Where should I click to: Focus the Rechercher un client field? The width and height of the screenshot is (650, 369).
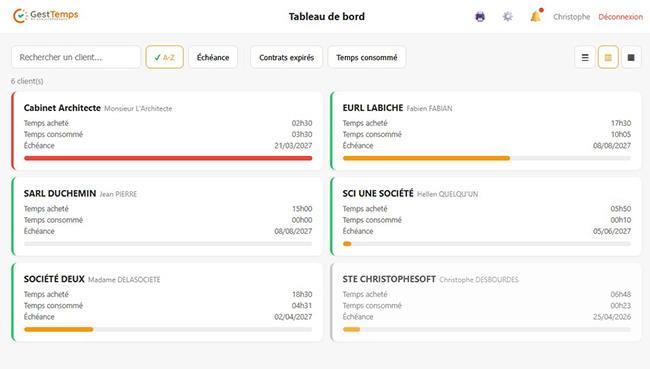point(76,57)
